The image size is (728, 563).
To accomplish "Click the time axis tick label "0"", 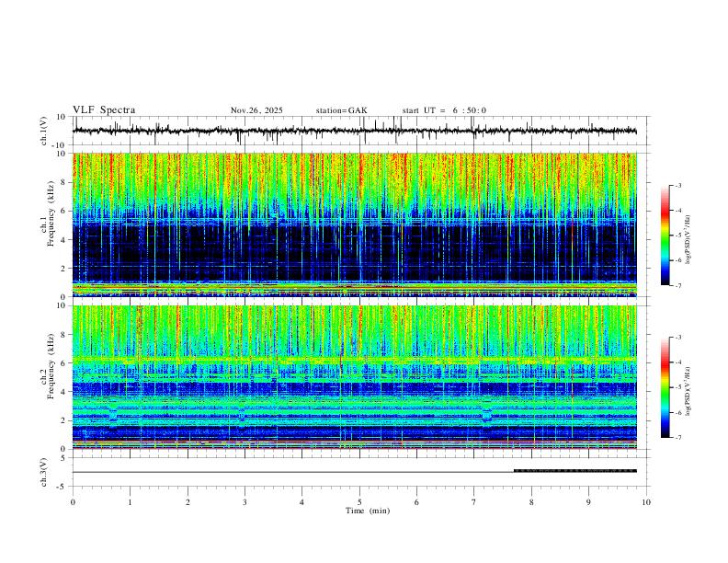I will pyautogui.click(x=73, y=502).
